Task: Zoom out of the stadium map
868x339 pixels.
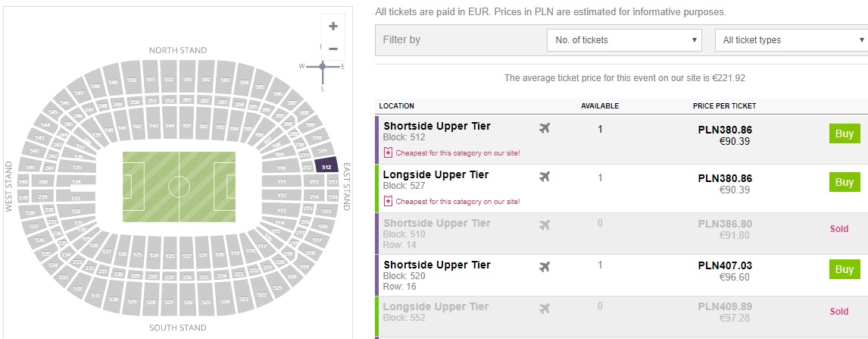Action: (x=333, y=49)
